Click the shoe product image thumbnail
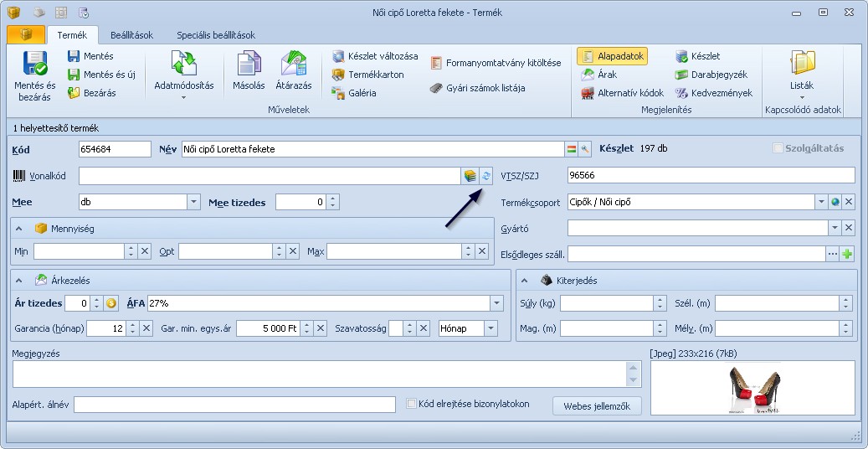This screenshot has width=868, height=449. [x=752, y=389]
